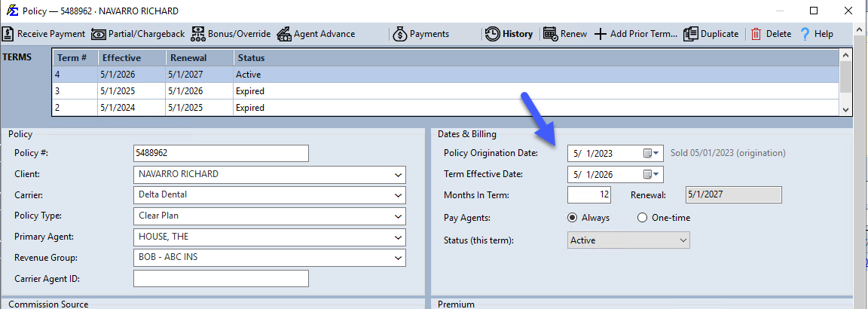Image resolution: width=868 pixels, height=309 pixels.
Task: Click Add Prior Term plus icon
Action: [x=600, y=34]
